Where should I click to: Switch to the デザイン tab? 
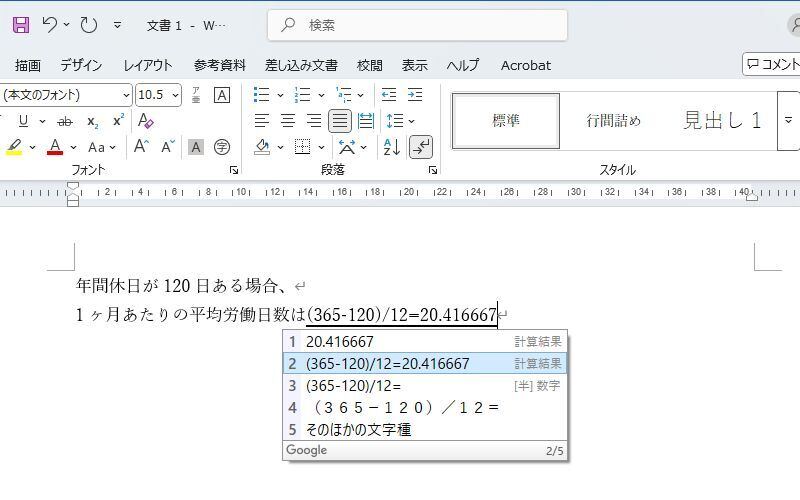point(81,65)
